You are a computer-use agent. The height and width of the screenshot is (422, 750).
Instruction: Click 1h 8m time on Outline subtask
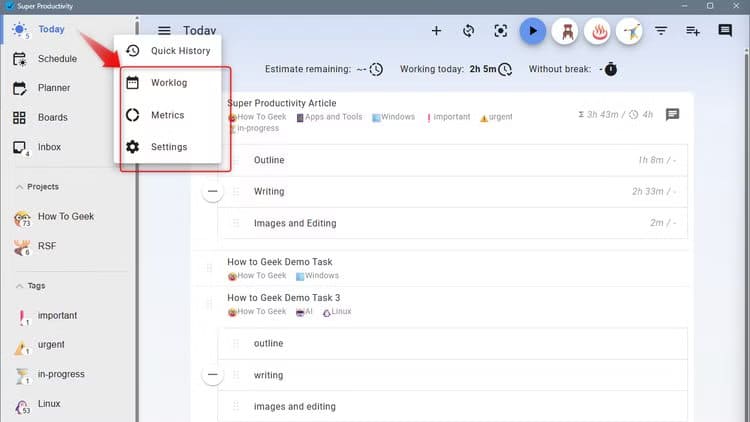click(x=657, y=160)
